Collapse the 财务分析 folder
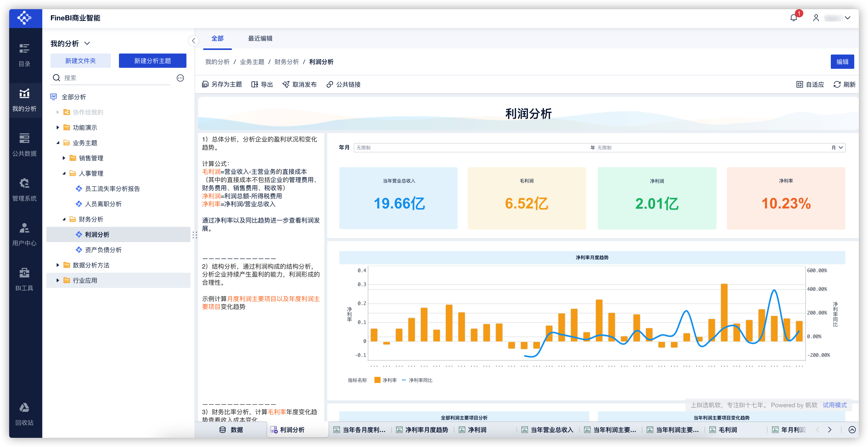Screen dimensions: 868x447 (x=64, y=219)
